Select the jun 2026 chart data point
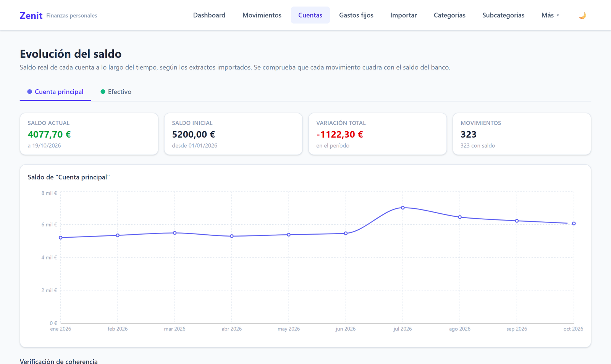Screen dimensions: 611x364 (346, 234)
